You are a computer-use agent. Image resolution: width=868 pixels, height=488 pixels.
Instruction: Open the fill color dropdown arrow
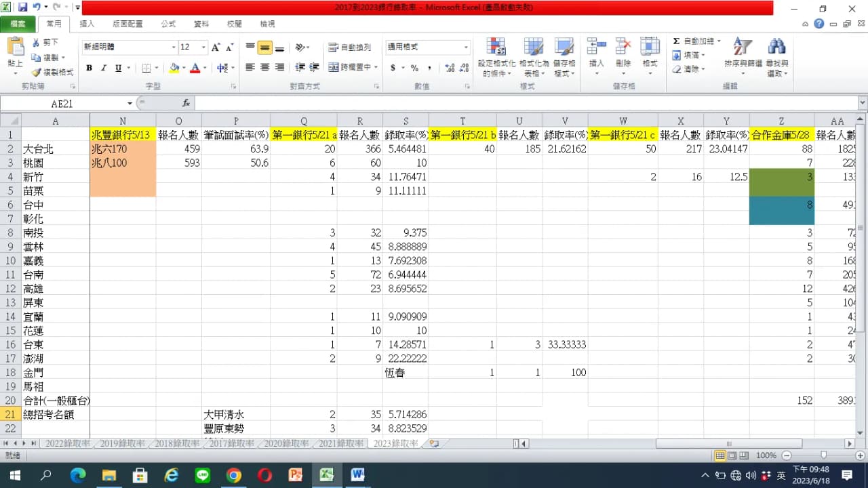(184, 68)
